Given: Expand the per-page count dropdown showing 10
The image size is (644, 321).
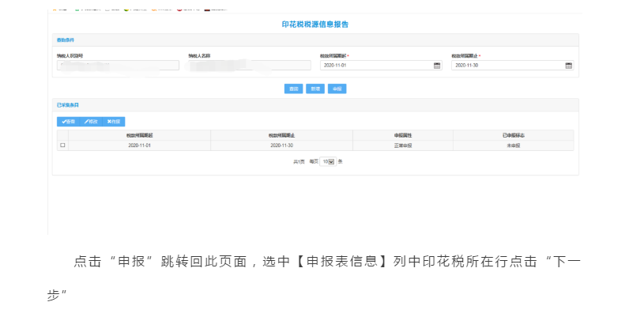Looking at the screenshot, I should (x=328, y=161).
